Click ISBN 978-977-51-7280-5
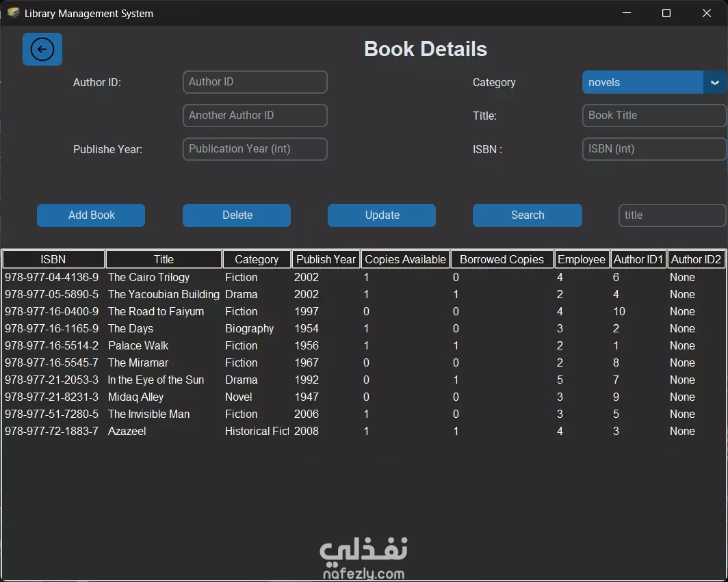Viewport: 728px width, 582px height. [51, 414]
